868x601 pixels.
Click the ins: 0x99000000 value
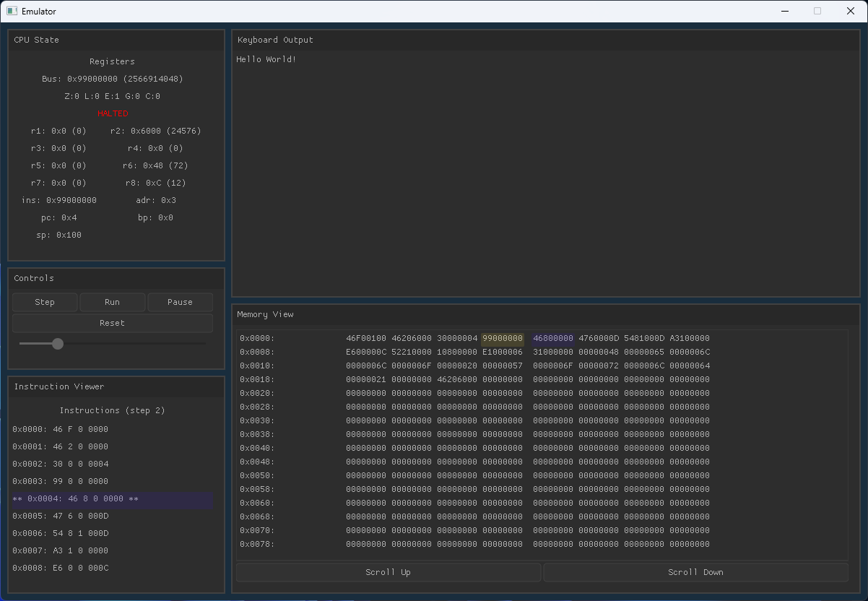coord(59,200)
